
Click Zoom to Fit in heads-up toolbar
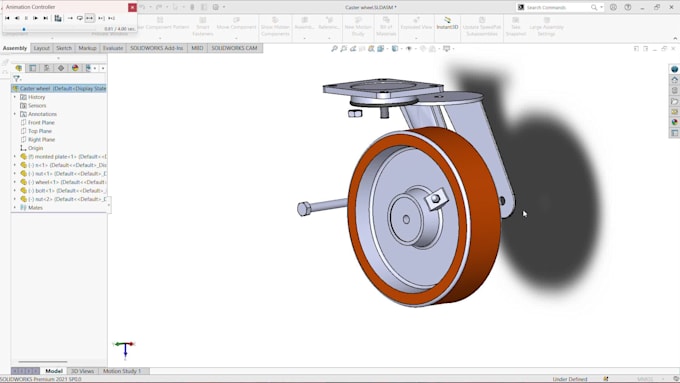(x=334, y=49)
